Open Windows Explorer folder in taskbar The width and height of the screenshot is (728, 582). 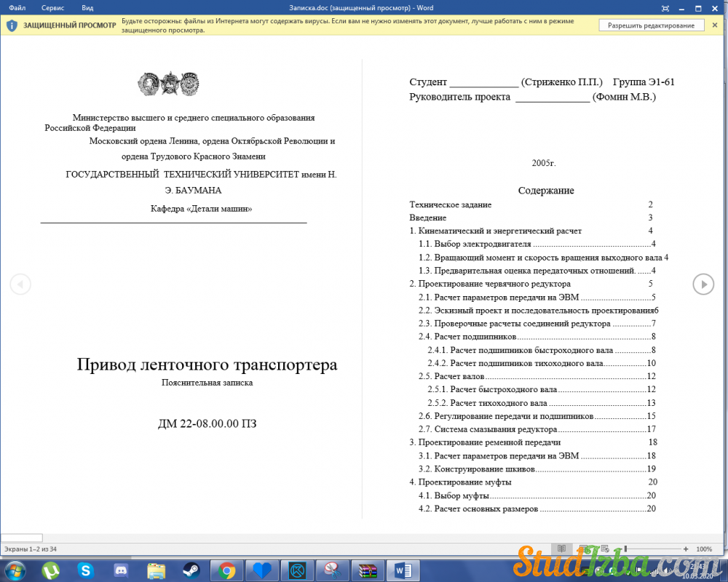(157, 570)
